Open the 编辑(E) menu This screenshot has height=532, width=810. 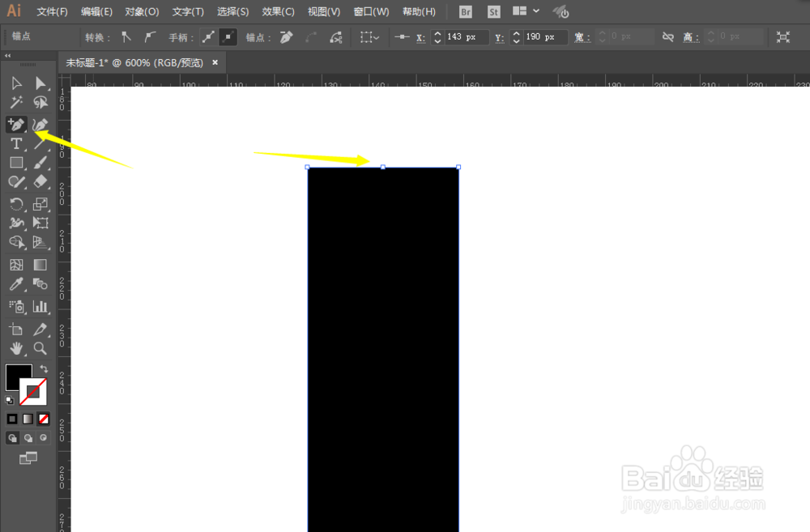pyautogui.click(x=96, y=11)
